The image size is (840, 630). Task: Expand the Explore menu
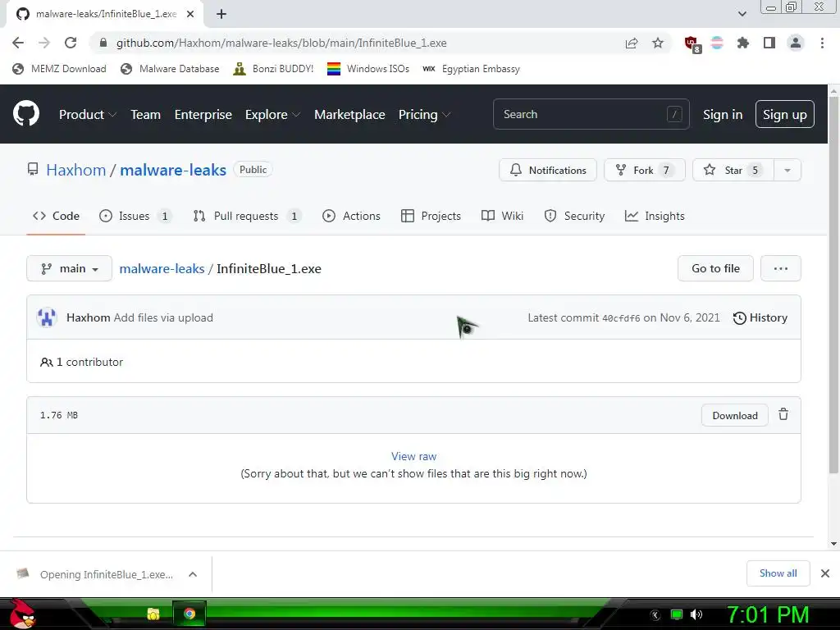(x=272, y=114)
